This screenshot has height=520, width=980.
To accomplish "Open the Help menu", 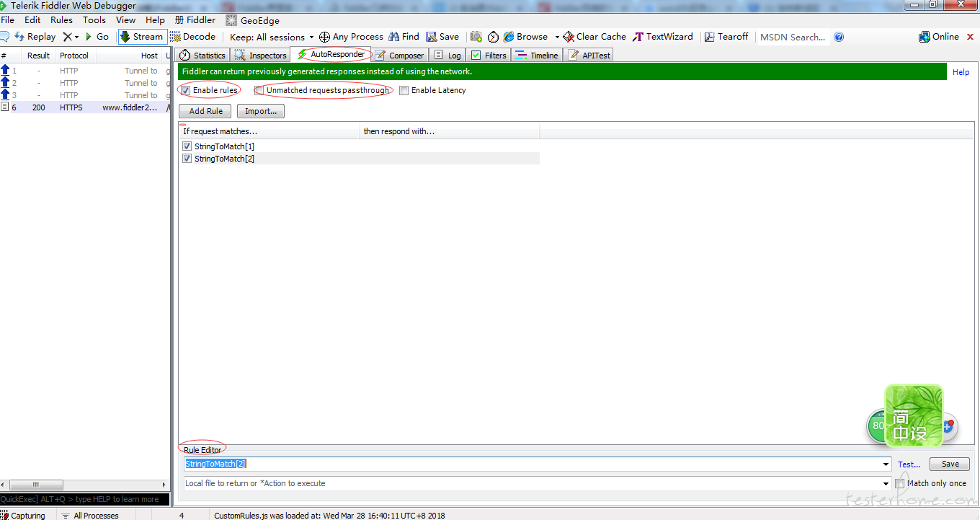I will 155,20.
